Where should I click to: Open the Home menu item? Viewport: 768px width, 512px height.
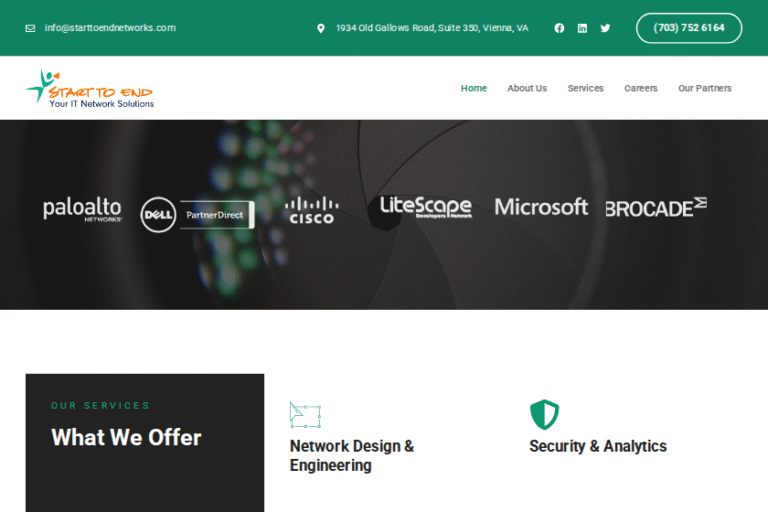click(474, 88)
